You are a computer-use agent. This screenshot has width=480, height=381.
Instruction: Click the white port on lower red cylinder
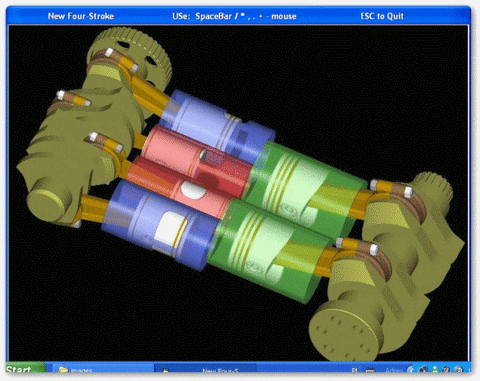192,190
